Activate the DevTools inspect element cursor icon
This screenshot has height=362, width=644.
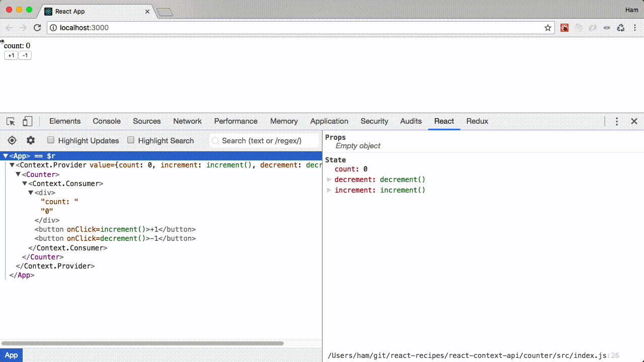tap(11, 121)
